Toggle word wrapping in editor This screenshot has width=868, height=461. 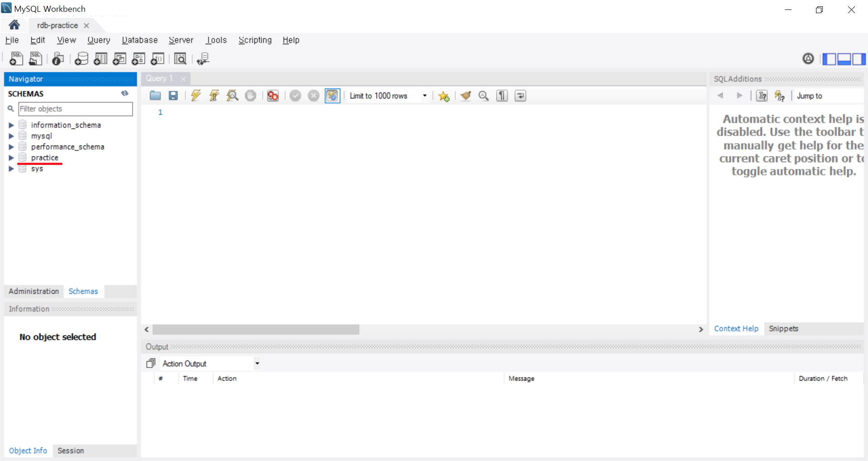tap(520, 96)
